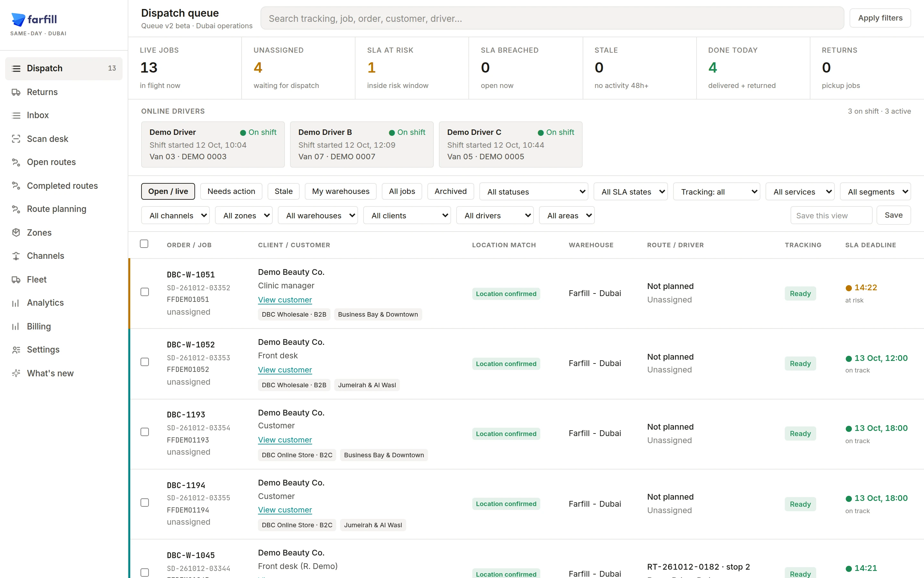Image resolution: width=924 pixels, height=578 pixels.
Task: Tick the checkbox for order DBC-W-1045
Action: pyautogui.click(x=145, y=573)
